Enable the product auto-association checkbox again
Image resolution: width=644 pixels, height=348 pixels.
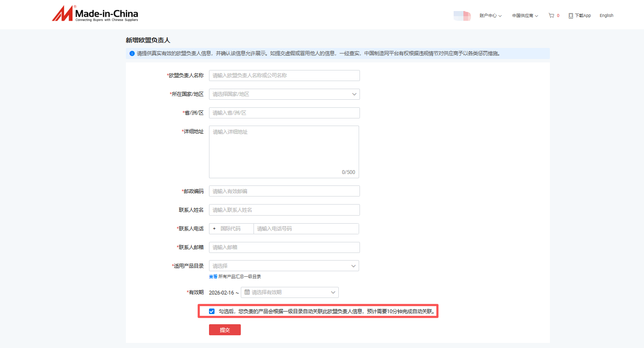[212, 311]
